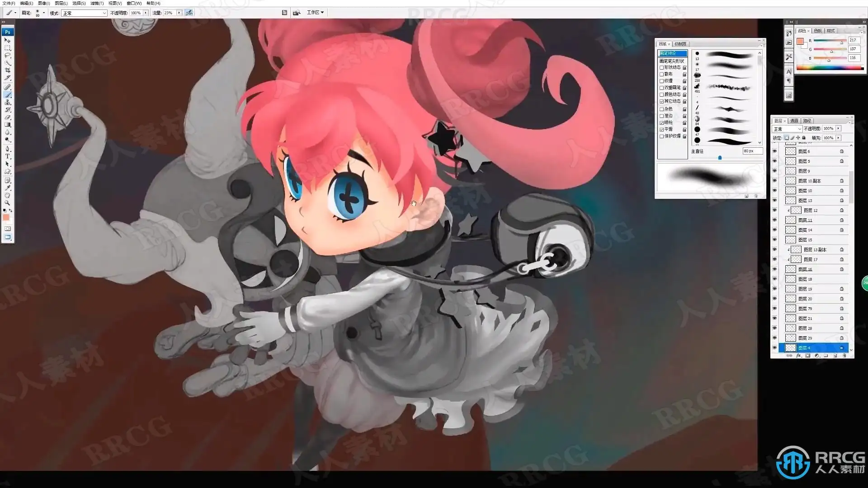Select the Lasso tool
This screenshot has height=488, width=868.
pos(7,55)
